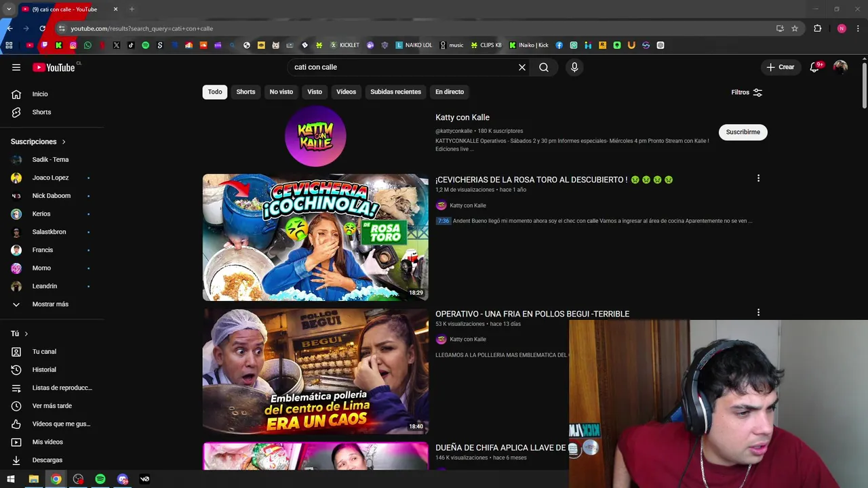868x488 pixels.
Task: Open Ver más tarde in sidebar
Action: 52,406
